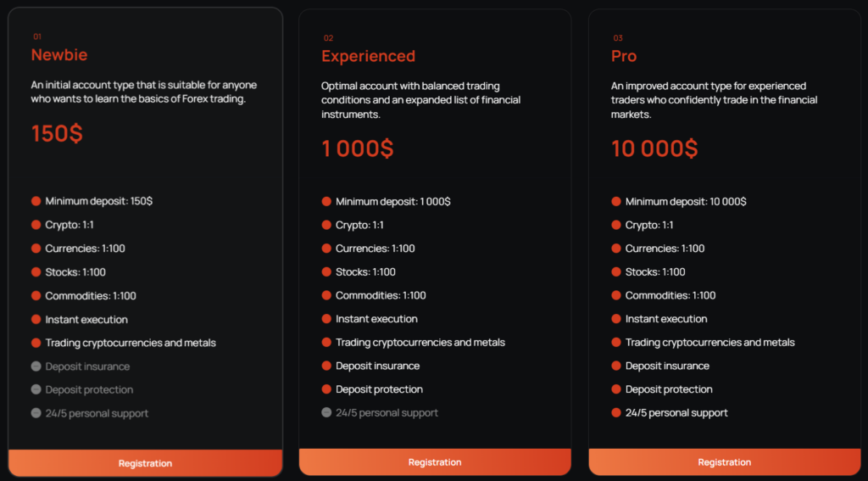
Task: Click Pro's Trading cryptocurrencies and metals feature
Action: 709,343
